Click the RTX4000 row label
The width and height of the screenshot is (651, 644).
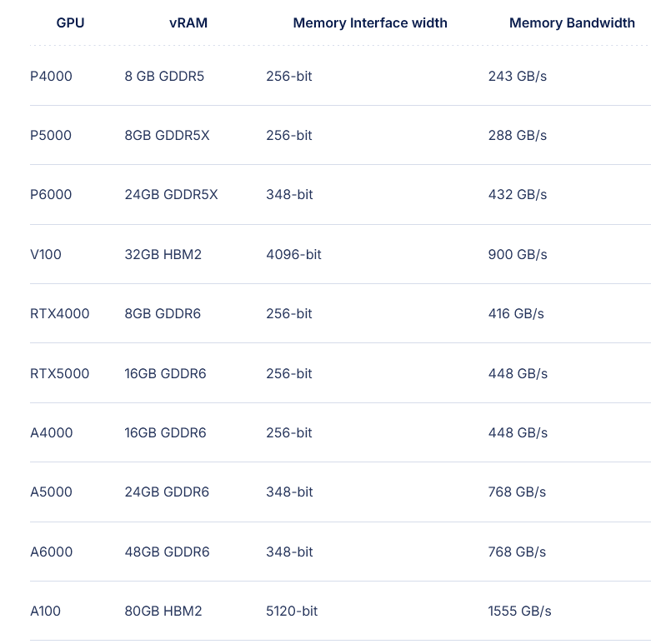pos(59,314)
